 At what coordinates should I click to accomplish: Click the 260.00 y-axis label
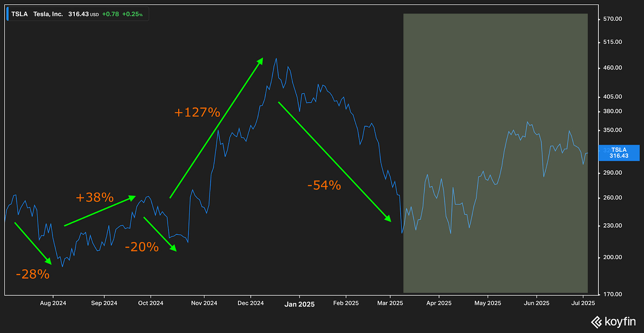click(613, 198)
